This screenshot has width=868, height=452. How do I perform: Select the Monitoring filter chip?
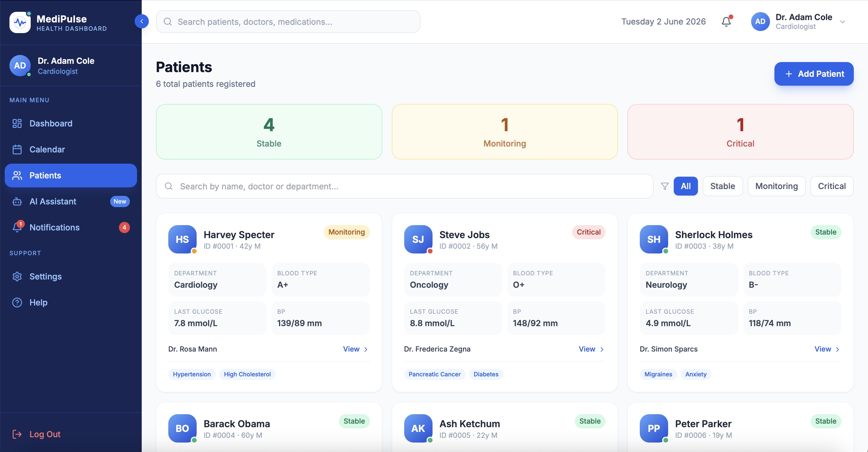click(776, 186)
